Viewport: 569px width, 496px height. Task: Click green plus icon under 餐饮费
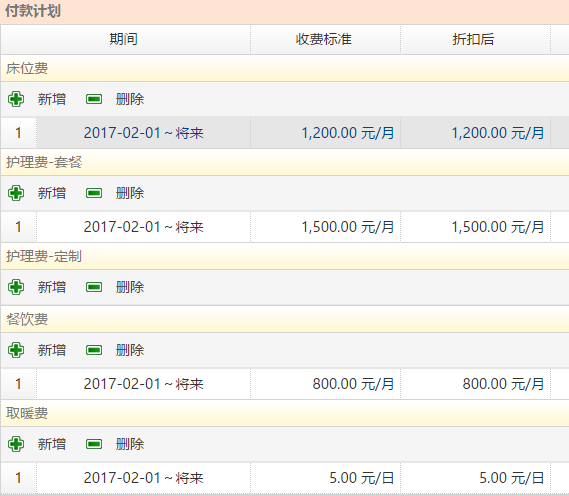tap(16, 350)
